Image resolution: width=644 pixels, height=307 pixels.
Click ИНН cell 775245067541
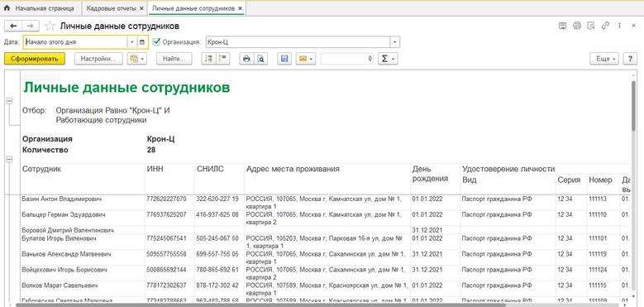(x=166, y=238)
